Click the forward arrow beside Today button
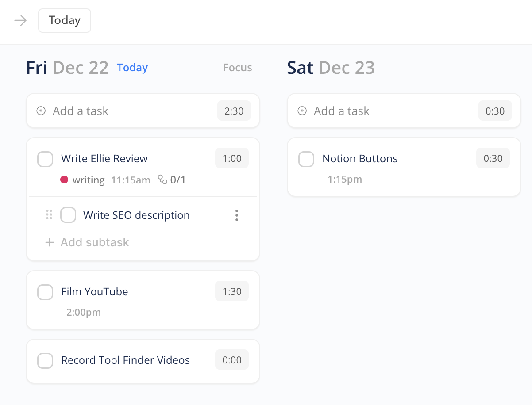 point(20,20)
